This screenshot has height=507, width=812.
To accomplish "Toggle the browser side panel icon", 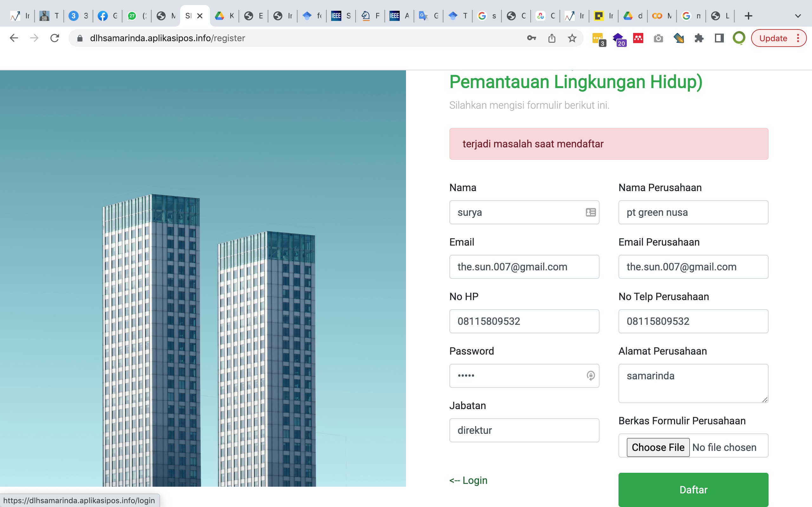I will (719, 38).
